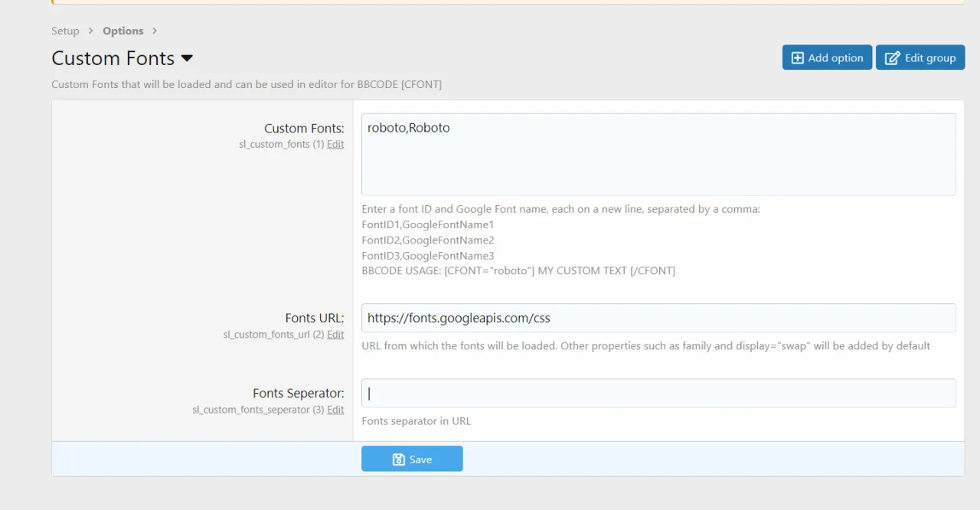980x510 pixels.
Task: Save the Custom Fonts options
Action: [x=412, y=459]
